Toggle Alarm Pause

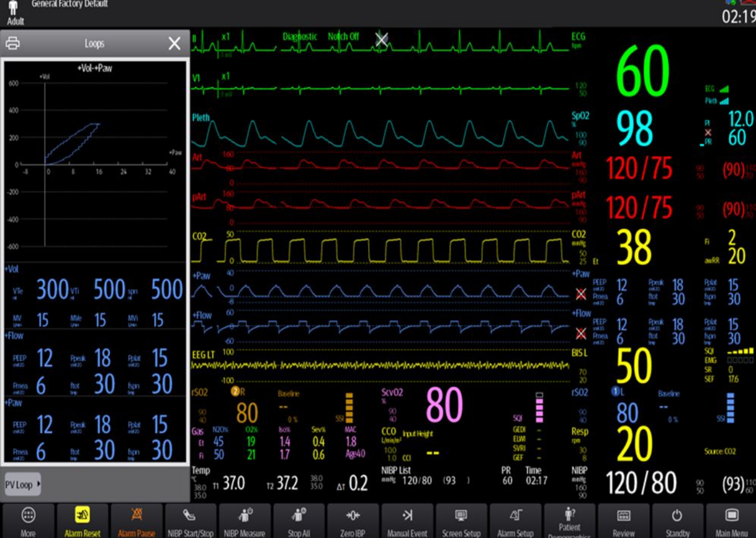(137, 520)
